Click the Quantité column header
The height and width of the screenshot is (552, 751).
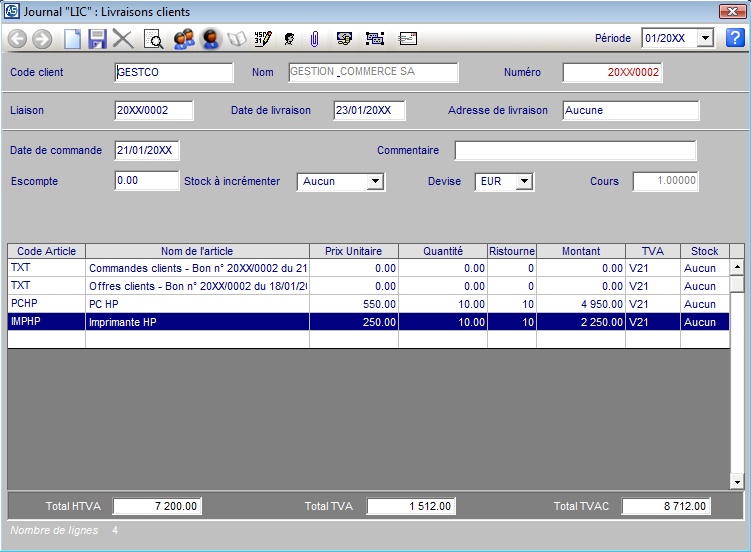pos(442,251)
